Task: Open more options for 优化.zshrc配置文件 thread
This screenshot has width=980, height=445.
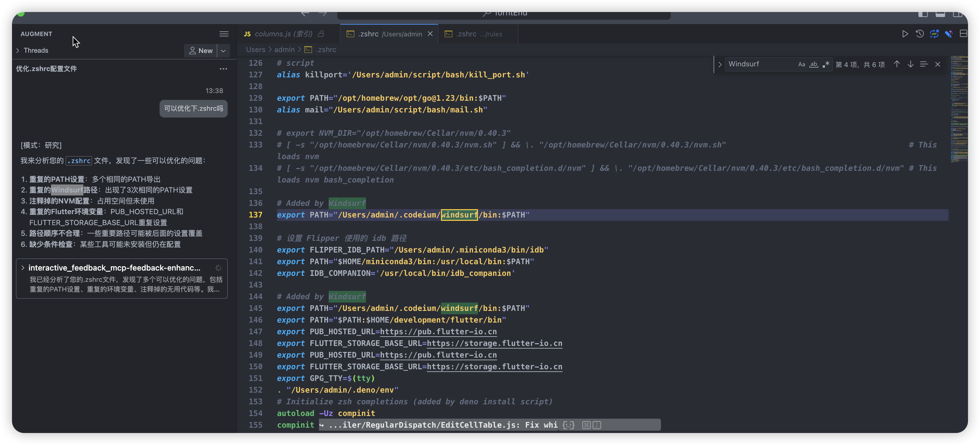Action: tap(223, 69)
